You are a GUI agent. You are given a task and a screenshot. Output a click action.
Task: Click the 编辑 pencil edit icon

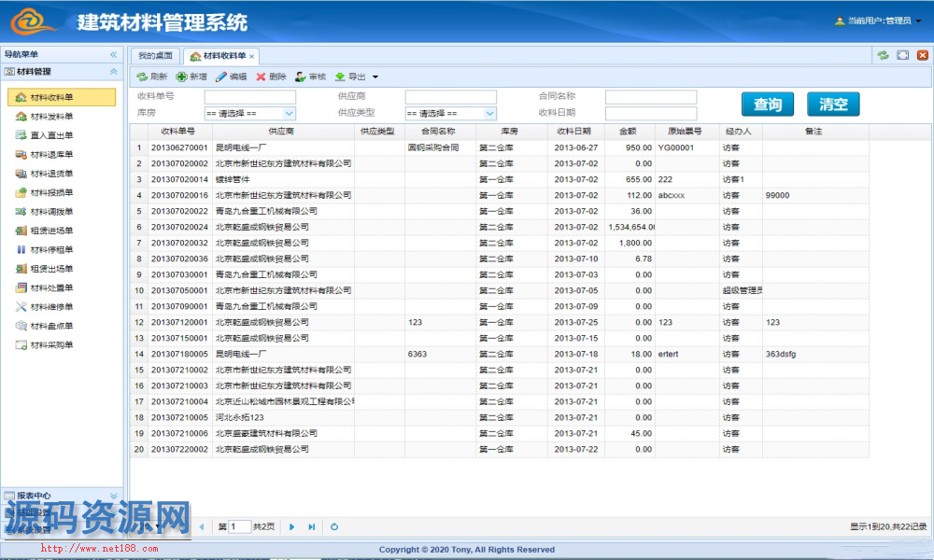point(221,77)
